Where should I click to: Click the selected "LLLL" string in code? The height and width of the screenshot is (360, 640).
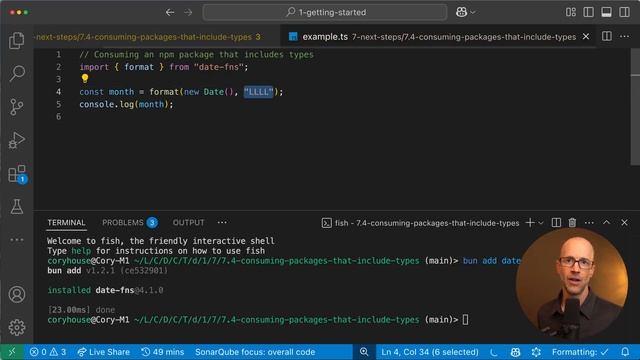coord(258,92)
